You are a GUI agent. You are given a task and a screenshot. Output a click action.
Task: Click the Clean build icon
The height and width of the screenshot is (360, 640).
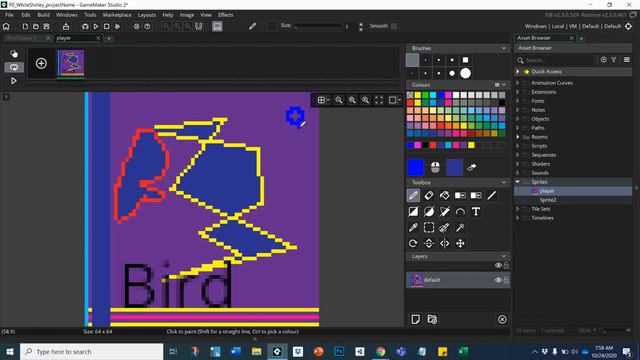117,27
